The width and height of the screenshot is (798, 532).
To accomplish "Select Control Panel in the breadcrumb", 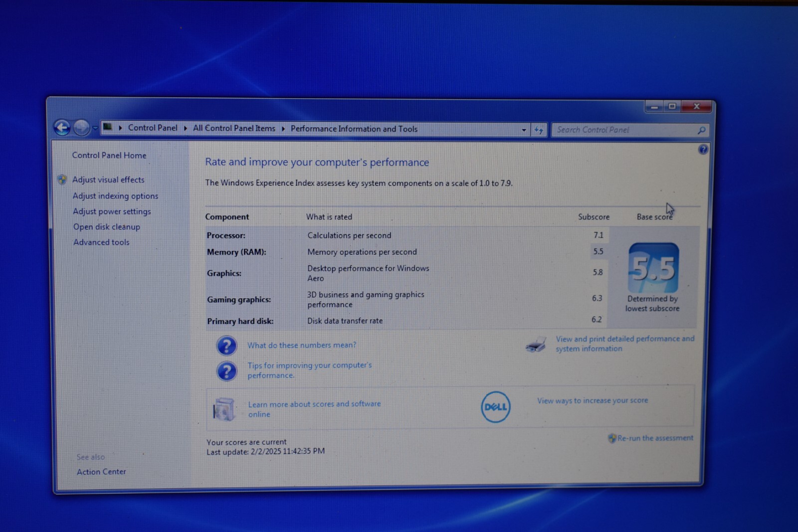I will [x=153, y=128].
